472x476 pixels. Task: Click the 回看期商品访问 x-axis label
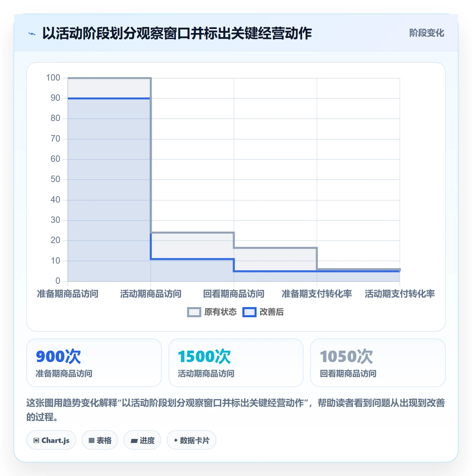pyautogui.click(x=234, y=294)
